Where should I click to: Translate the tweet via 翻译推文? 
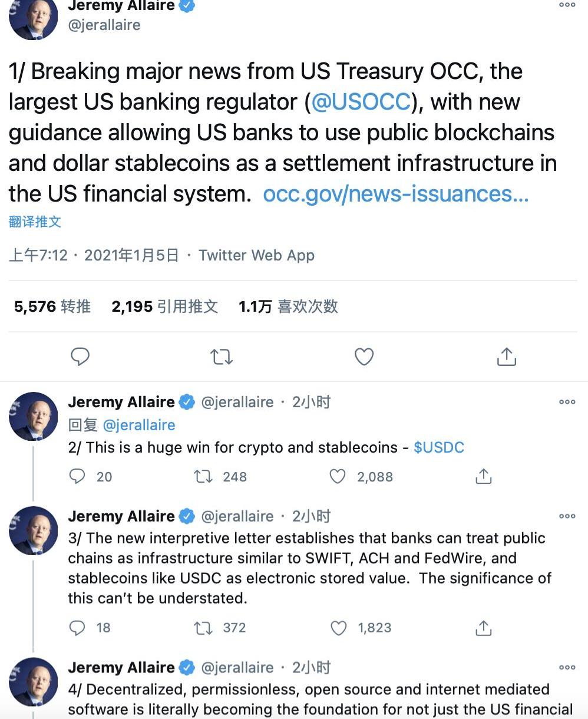(35, 222)
